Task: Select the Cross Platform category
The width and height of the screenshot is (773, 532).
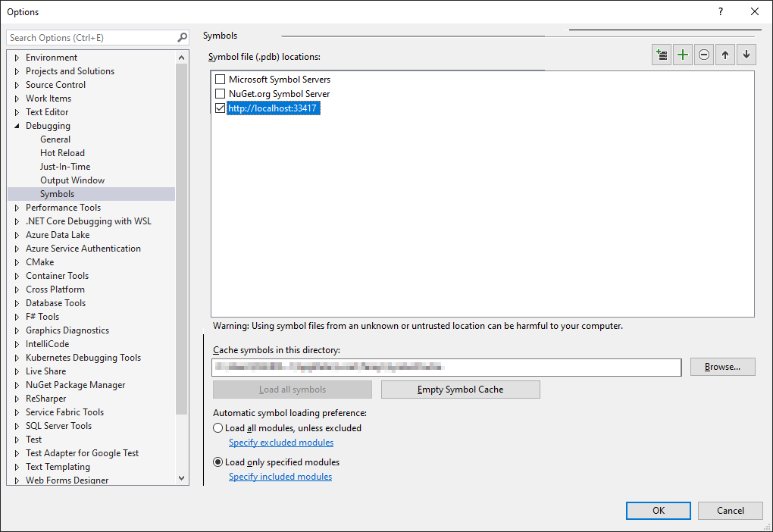Action: click(55, 289)
